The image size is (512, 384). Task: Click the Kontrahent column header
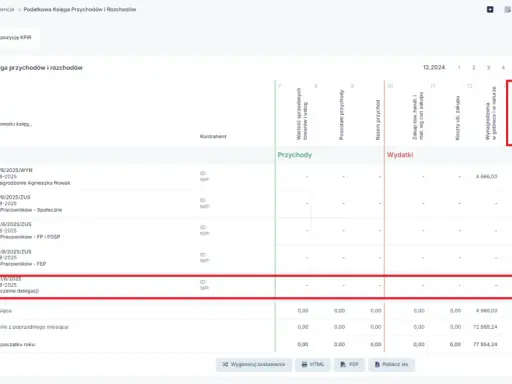213,136
